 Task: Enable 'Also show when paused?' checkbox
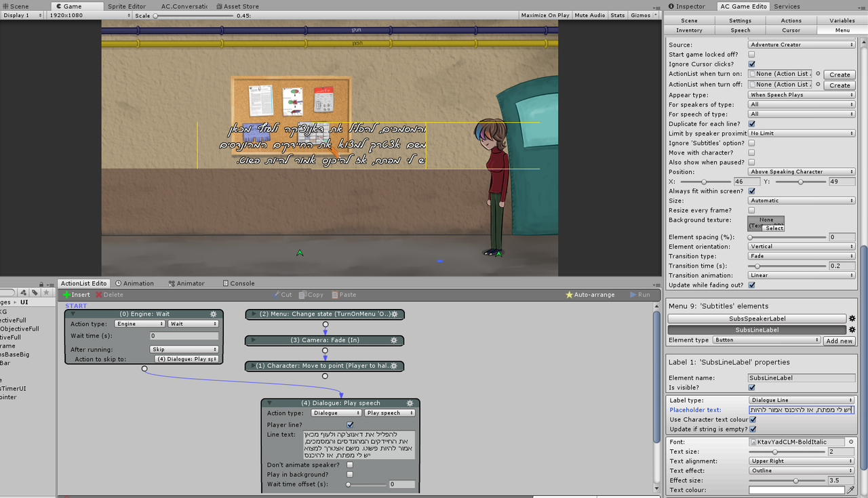point(751,162)
